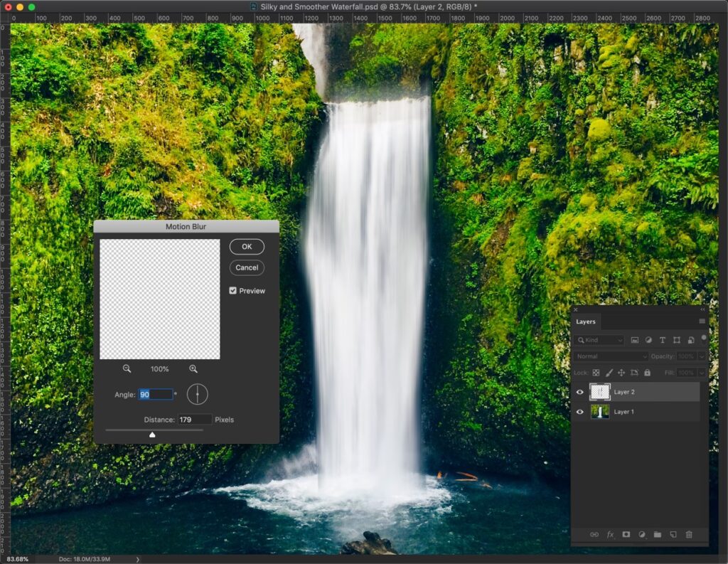Image resolution: width=728 pixels, height=564 pixels.
Task: Delete layer using the trash icon
Action: coord(689,534)
